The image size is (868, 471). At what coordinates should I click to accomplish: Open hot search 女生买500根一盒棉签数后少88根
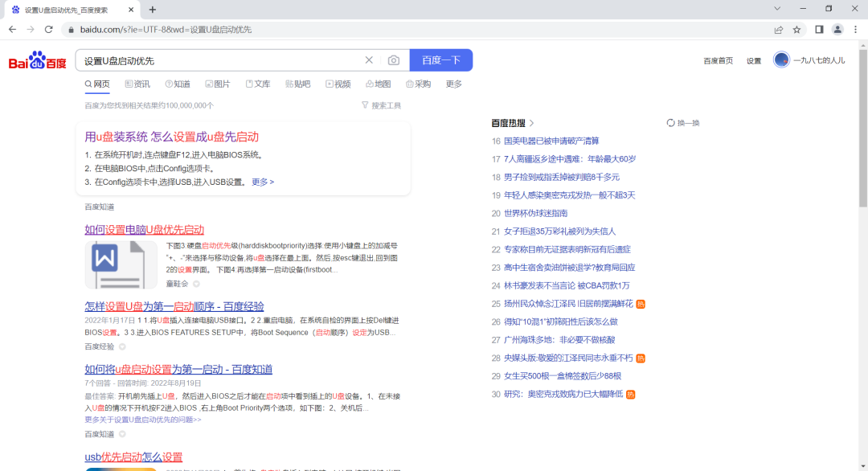(x=563, y=376)
